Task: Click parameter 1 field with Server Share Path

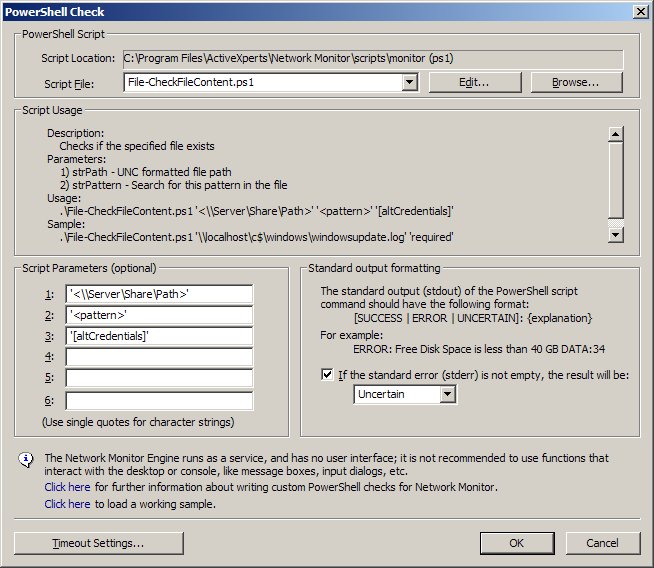Action: click(159, 294)
